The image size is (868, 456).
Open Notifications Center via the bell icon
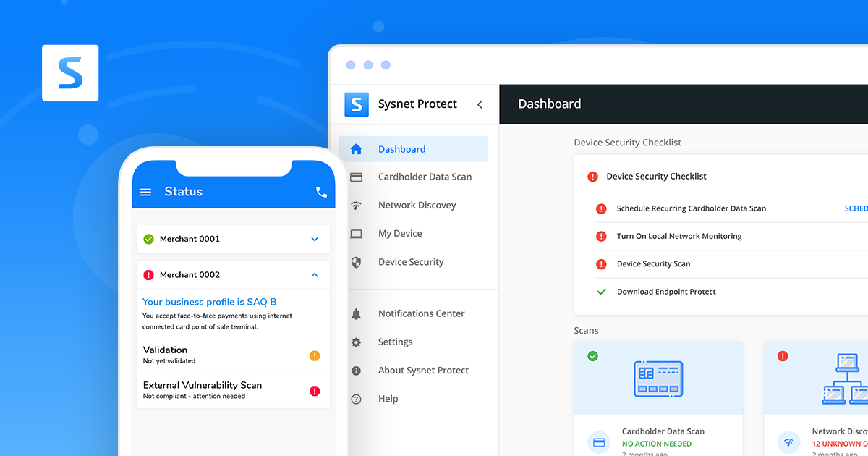click(x=356, y=313)
